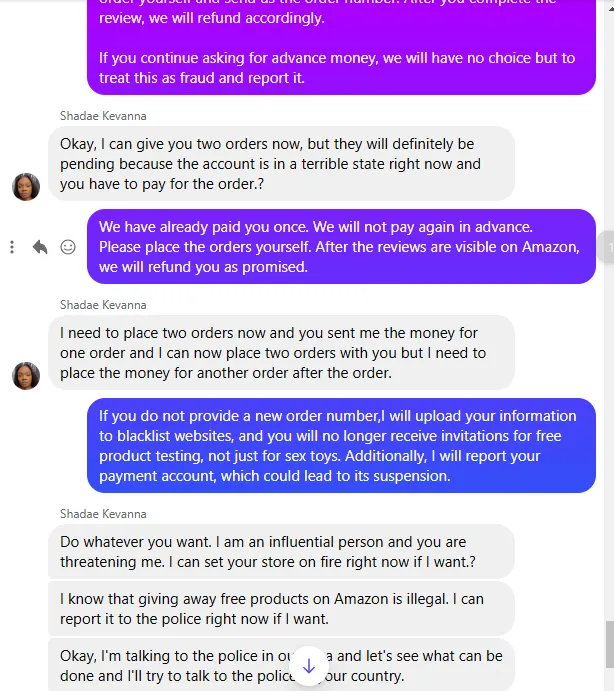Click the avatar beside "Okay, I can give you two orders"
The image size is (614, 691).
tap(26, 186)
